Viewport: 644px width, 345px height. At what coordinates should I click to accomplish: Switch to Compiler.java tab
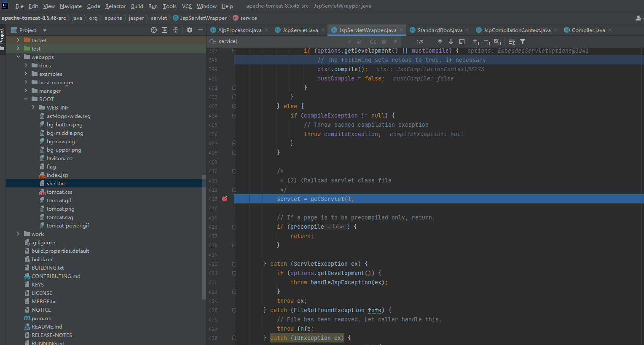pos(588,30)
